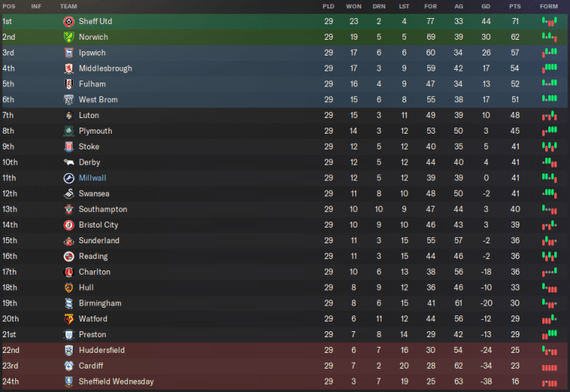Viewport: 570px width, 392px height.
Task: Click the Hull club badge icon
Action: 68,288
